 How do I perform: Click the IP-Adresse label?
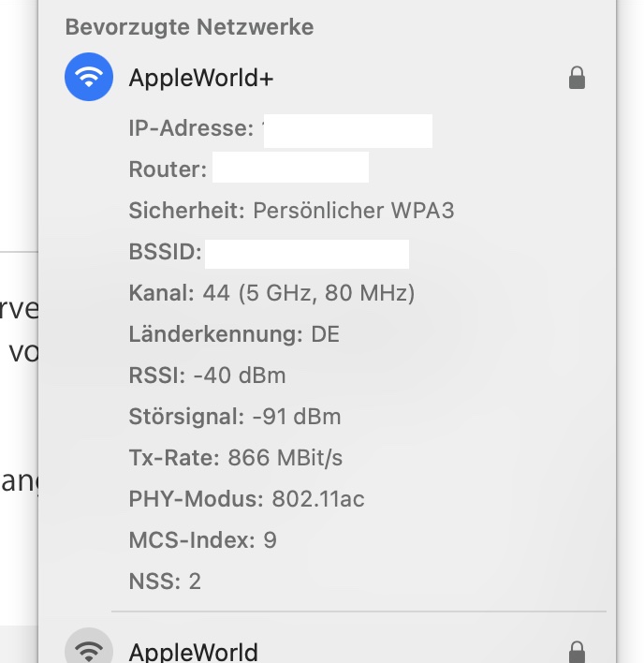[191, 128]
